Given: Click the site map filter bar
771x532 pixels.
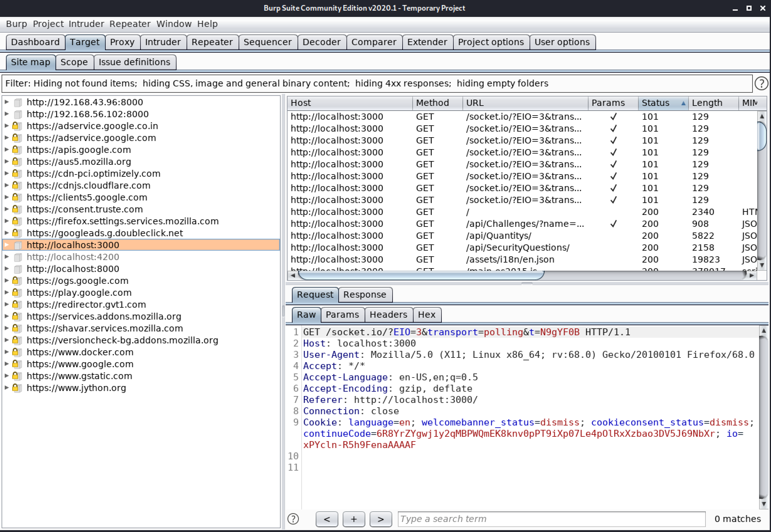Looking at the screenshot, I should 377,83.
